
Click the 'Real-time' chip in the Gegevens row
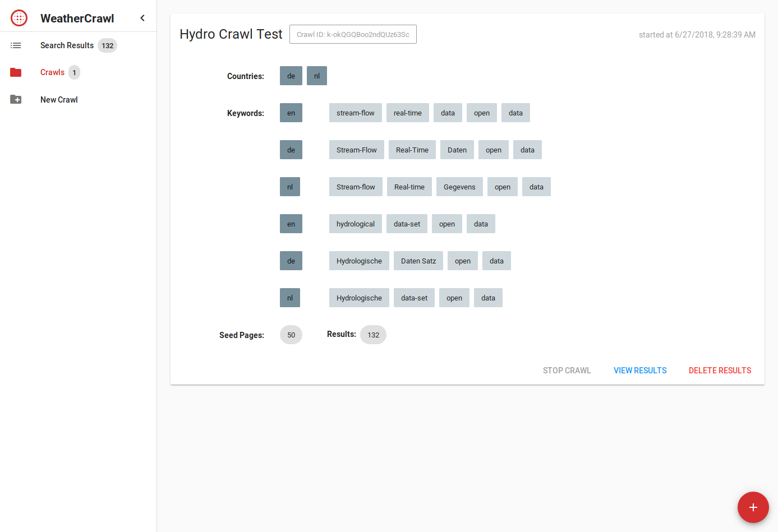[409, 187]
